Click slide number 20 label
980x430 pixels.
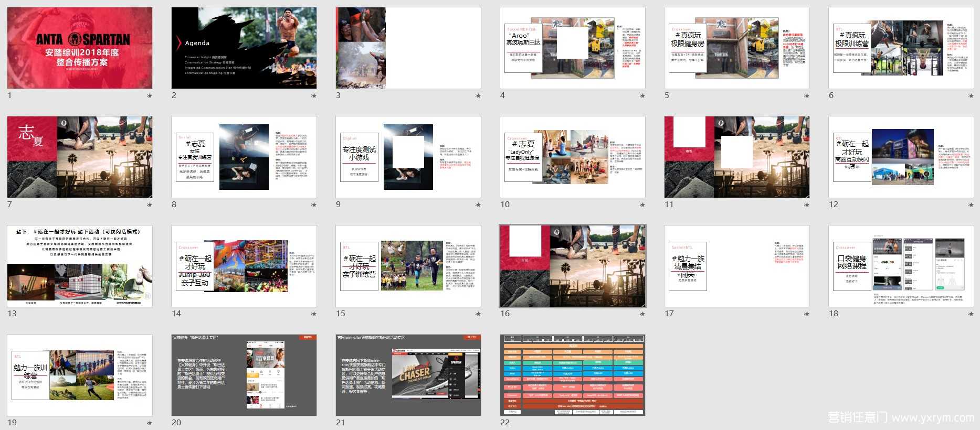click(x=176, y=423)
